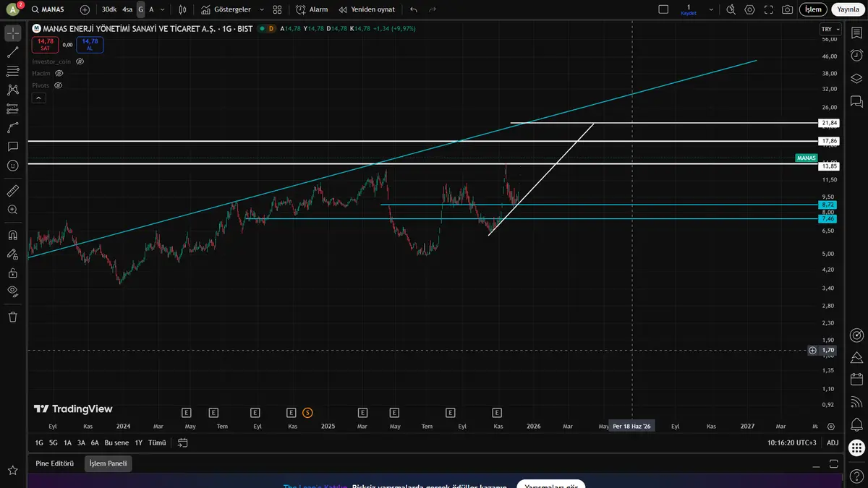The height and width of the screenshot is (488, 868).
Task: Open the go to date calendar icon
Action: pos(182,442)
